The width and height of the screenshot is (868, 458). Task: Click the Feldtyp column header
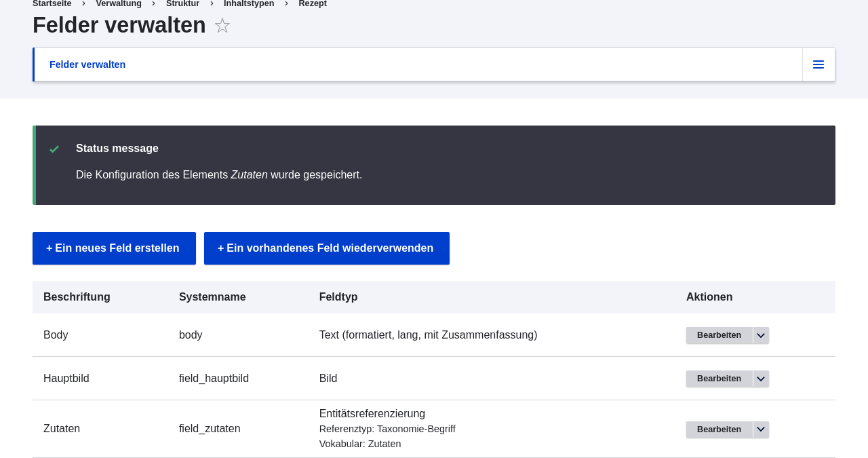(338, 297)
